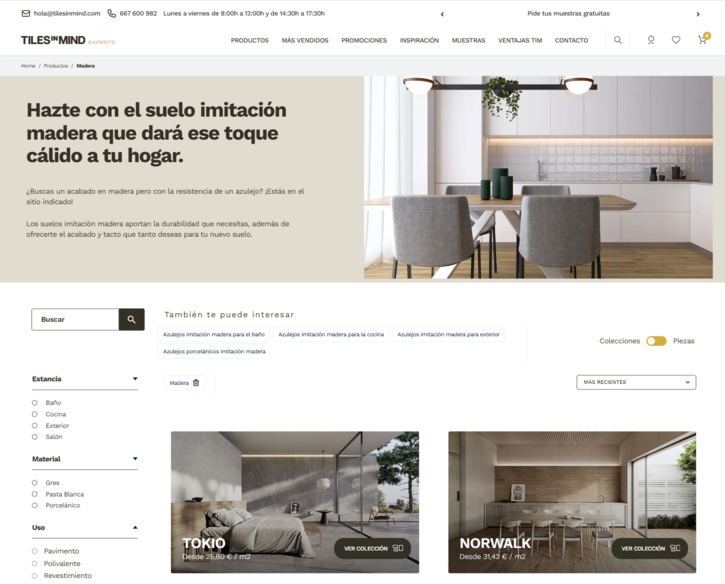Click next arrow in the top announcement bar

(x=698, y=14)
